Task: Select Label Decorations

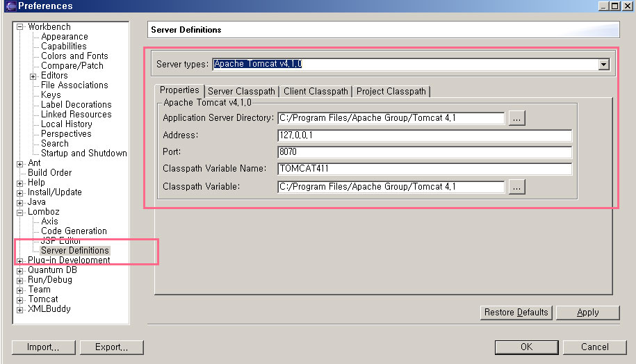Action: [76, 105]
